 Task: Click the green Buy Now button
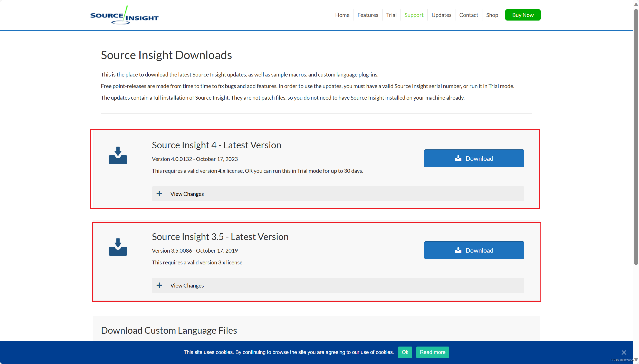(523, 15)
